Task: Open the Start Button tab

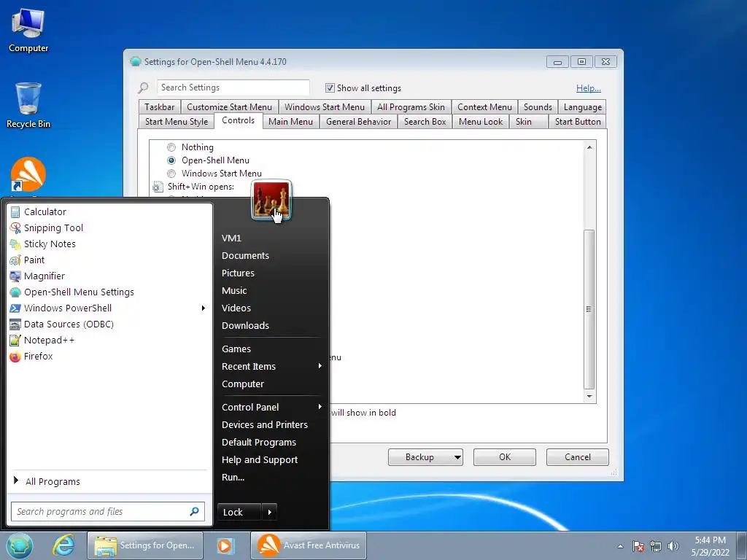Action: pos(578,122)
